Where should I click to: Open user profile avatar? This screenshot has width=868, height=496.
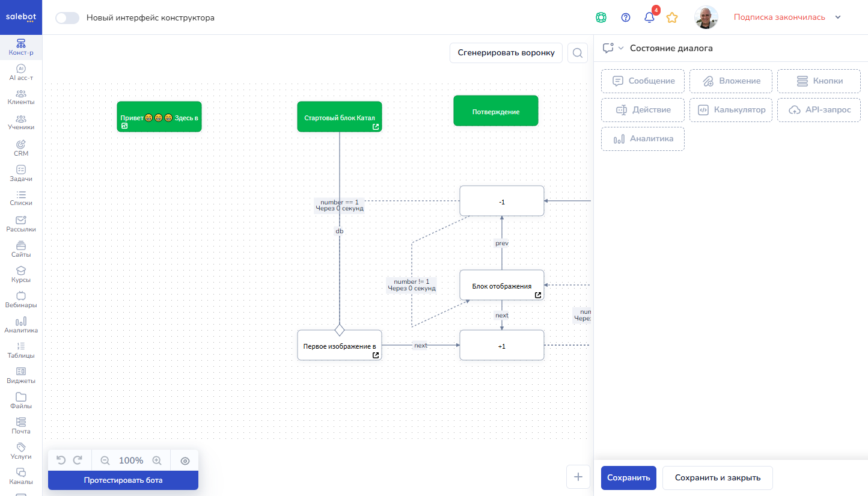(706, 17)
